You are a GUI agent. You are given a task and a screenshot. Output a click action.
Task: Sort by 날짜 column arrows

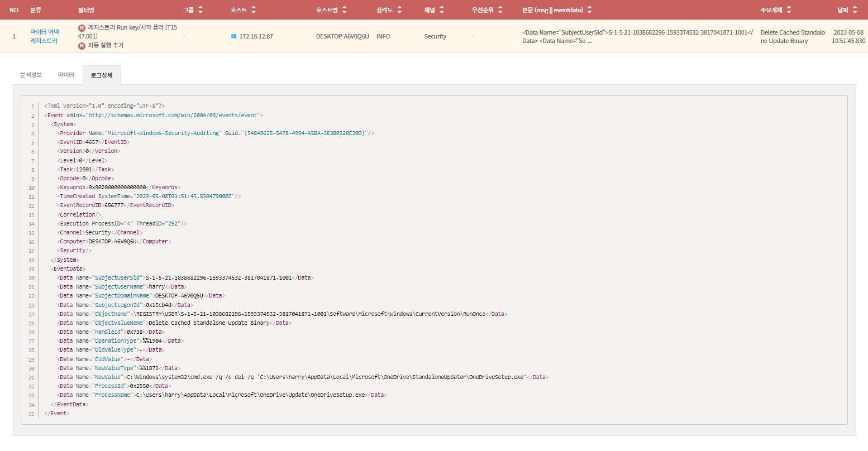[855, 10]
